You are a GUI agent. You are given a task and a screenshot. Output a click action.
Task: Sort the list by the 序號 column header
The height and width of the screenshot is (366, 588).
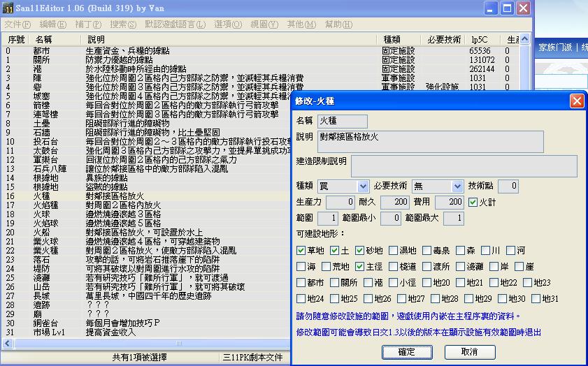(15, 39)
